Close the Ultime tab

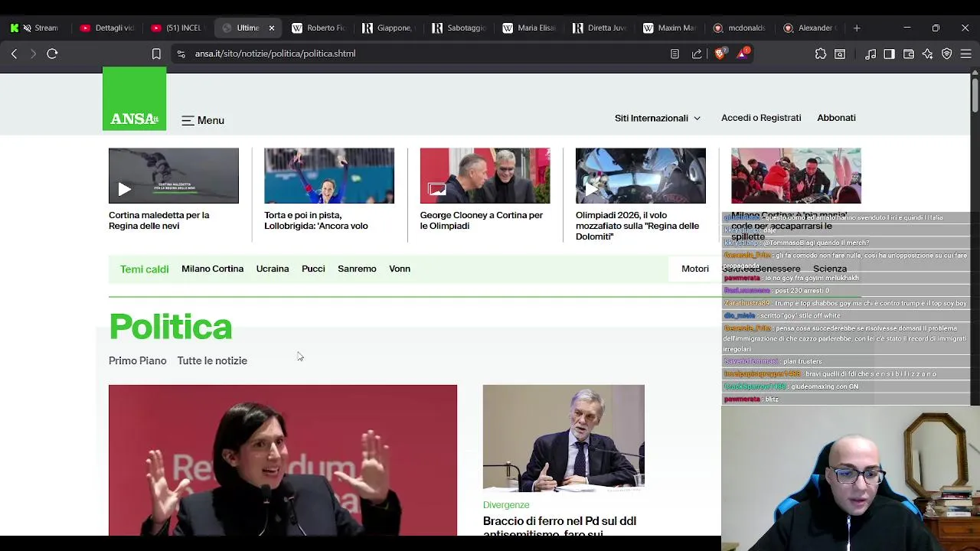[271, 28]
